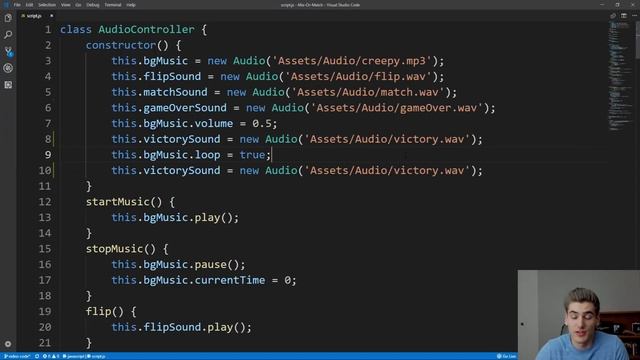Open the Terminal menu
Image resolution: width=640 pixels, height=360 pixels.
pos(113,5)
